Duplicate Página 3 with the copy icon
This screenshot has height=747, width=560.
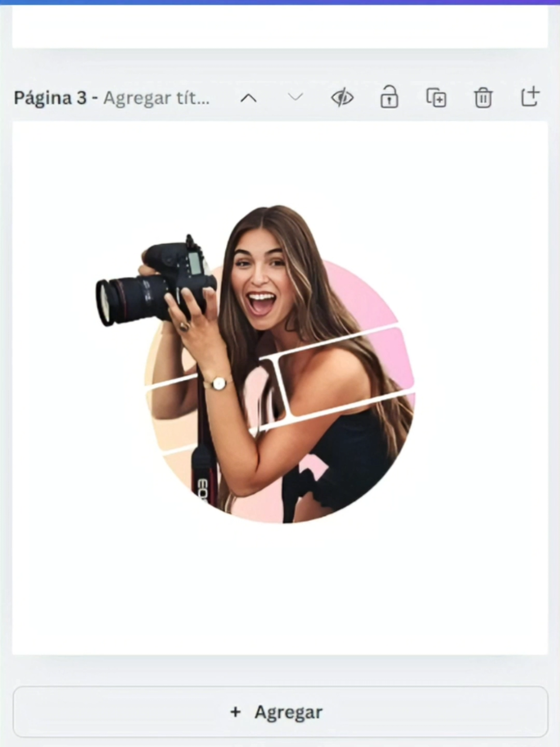436,97
